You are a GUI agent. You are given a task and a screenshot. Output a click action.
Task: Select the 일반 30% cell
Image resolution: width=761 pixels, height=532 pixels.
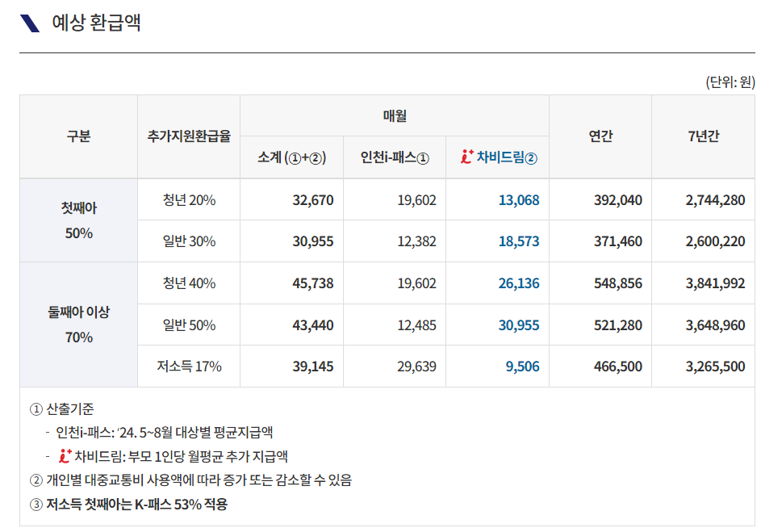point(190,241)
